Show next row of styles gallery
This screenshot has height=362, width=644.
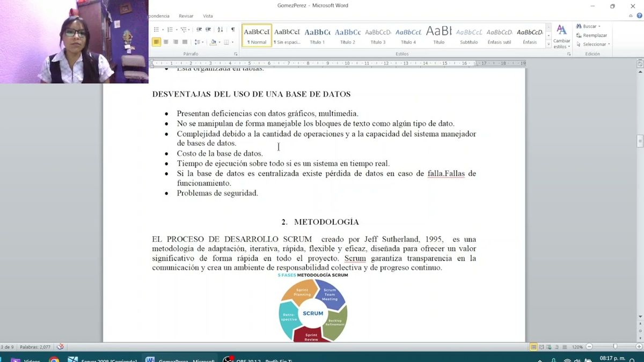point(547,35)
